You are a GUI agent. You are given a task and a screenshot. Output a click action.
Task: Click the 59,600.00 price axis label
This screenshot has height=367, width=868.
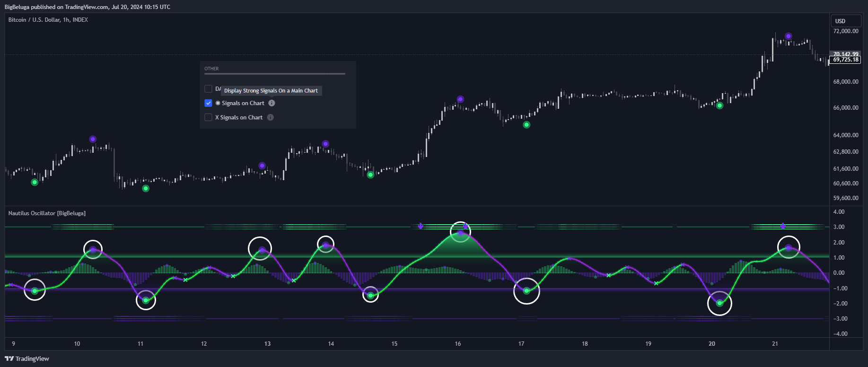pos(846,198)
